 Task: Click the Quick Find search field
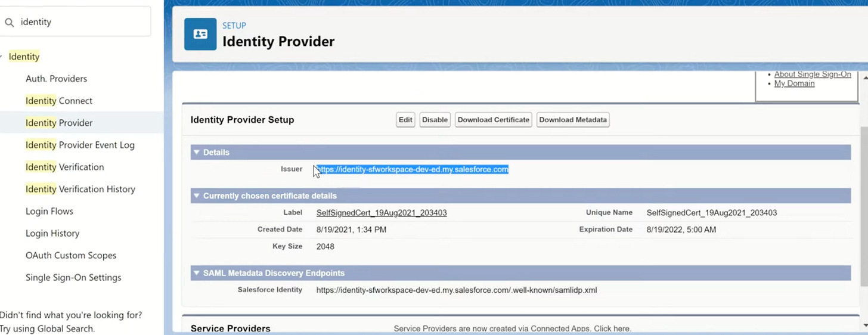point(75,22)
